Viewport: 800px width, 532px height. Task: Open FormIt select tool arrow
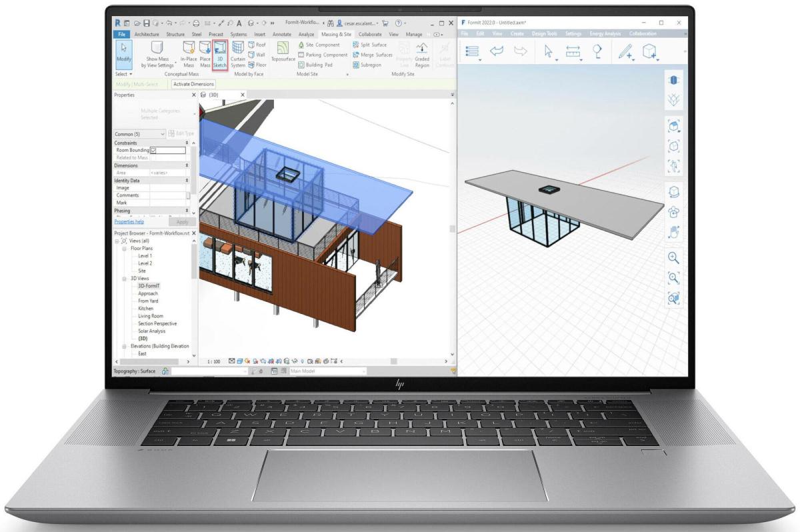pyautogui.click(x=549, y=51)
